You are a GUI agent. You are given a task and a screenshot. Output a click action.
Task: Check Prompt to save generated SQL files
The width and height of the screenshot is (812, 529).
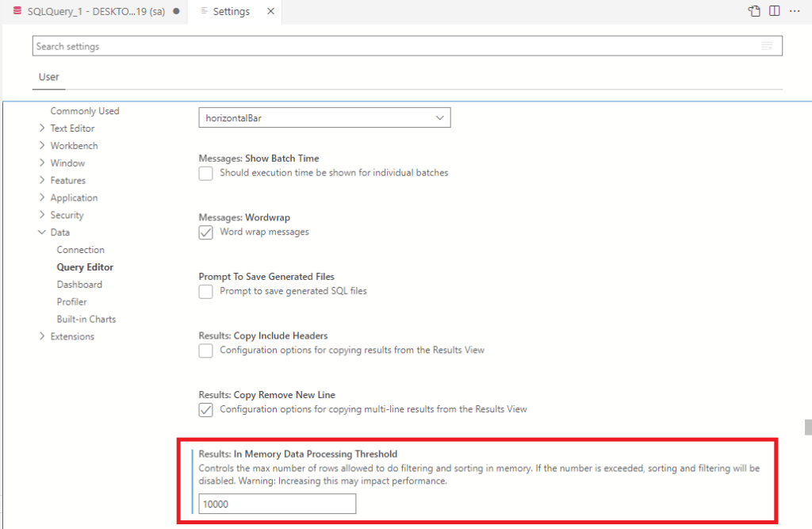(205, 291)
